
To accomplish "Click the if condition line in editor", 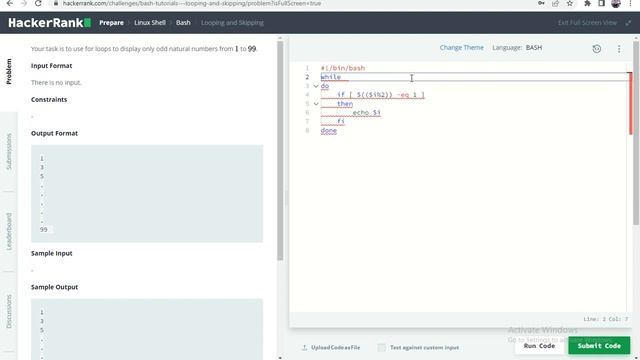I will click(x=381, y=95).
